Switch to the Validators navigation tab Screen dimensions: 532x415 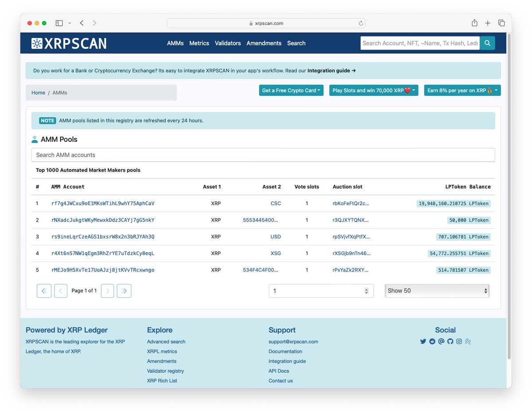click(227, 43)
